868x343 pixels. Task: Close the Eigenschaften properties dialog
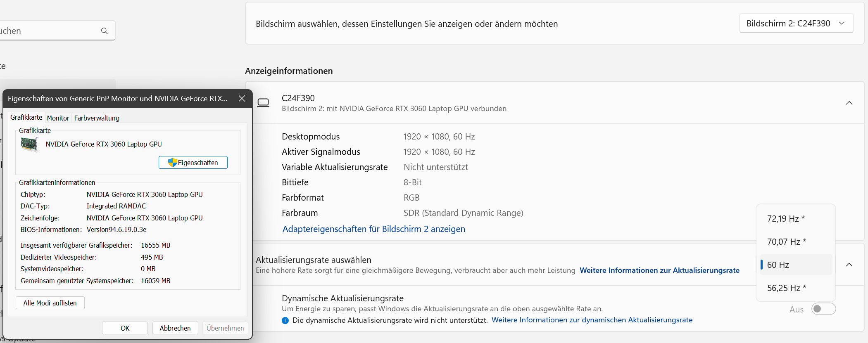242,99
